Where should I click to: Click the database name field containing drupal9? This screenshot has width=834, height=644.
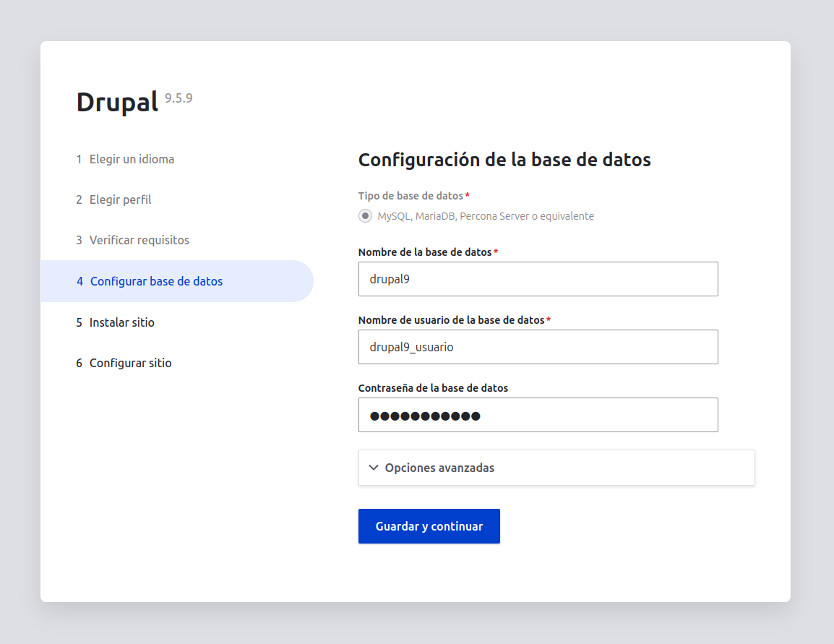(x=538, y=279)
